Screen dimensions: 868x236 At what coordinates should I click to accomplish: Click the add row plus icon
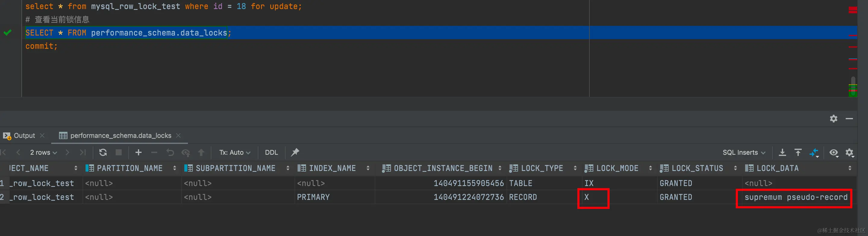pos(138,153)
